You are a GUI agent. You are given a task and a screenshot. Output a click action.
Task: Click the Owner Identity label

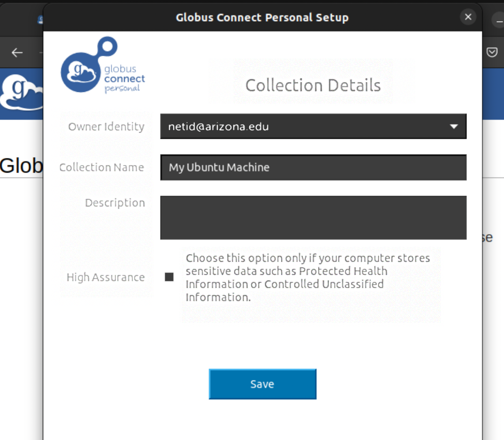(106, 127)
